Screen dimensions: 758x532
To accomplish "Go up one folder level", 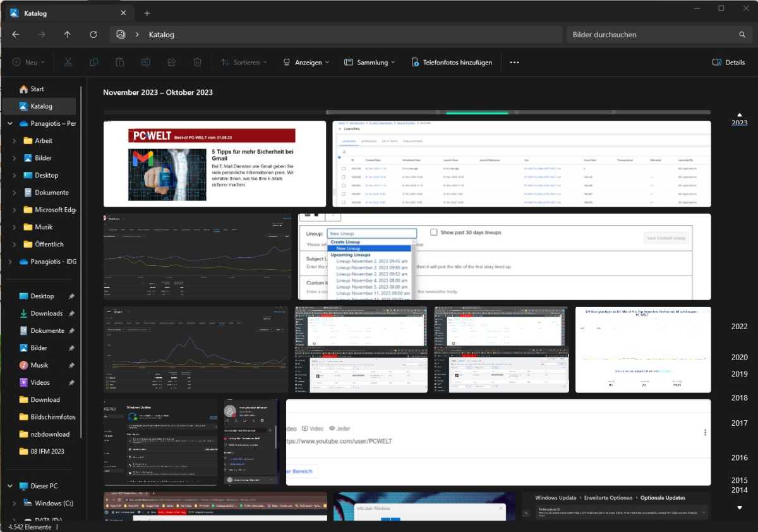I will pyautogui.click(x=68, y=35).
